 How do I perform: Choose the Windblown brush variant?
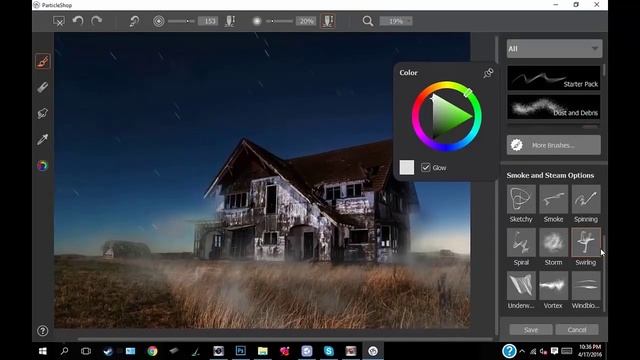pos(586,286)
